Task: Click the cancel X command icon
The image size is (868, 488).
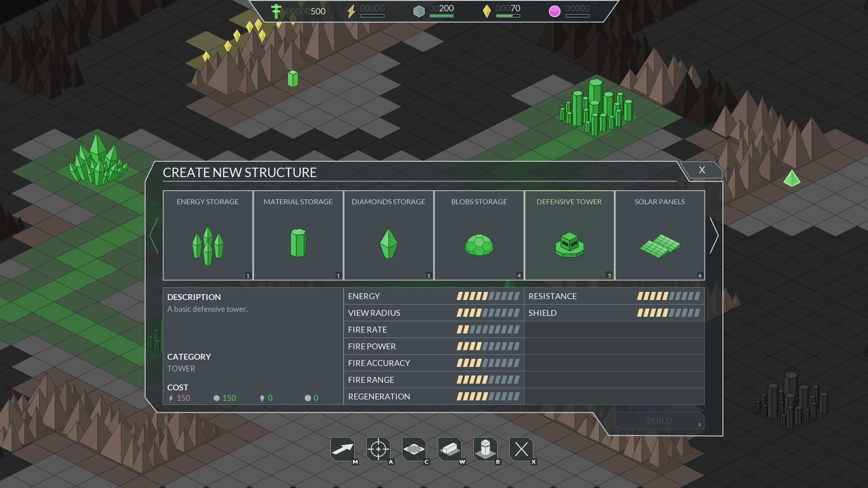Action: click(521, 449)
